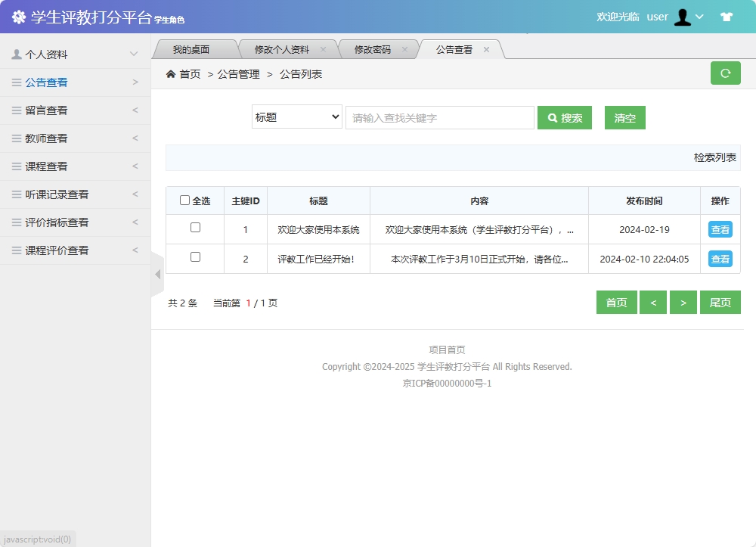The image size is (756, 547).
Task: Open the user avatar icon in top bar
Action: (683, 17)
